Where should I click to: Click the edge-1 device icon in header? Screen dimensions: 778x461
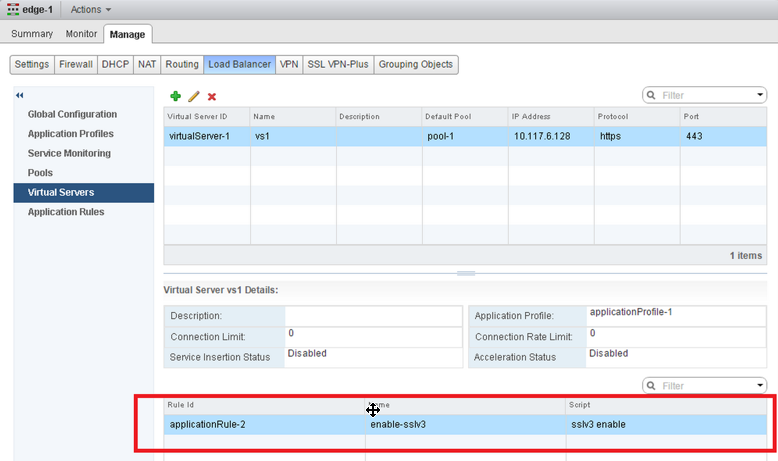tap(12, 9)
